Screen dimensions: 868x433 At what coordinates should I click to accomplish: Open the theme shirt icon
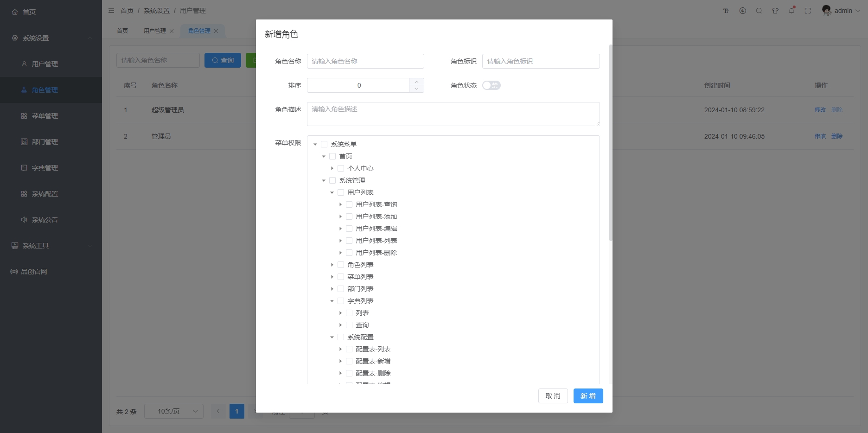(x=775, y=11)
